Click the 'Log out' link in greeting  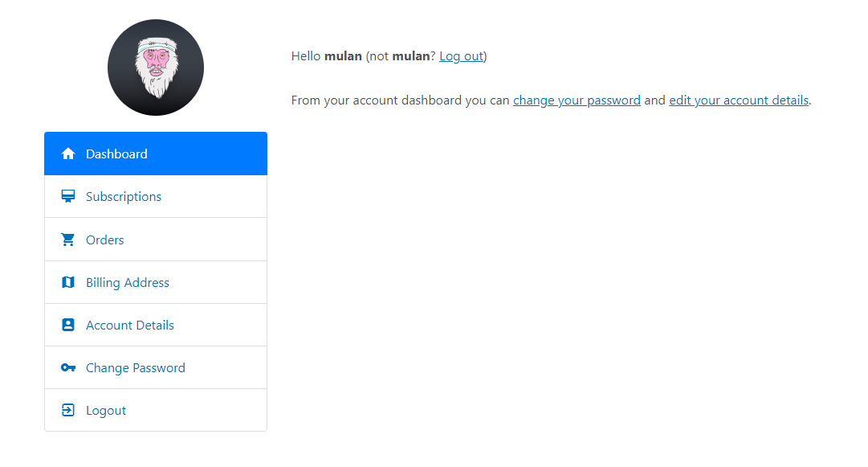461,56
